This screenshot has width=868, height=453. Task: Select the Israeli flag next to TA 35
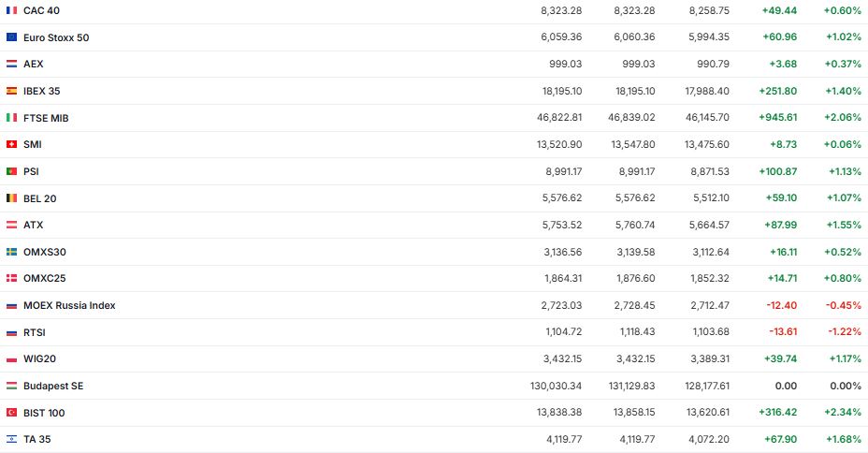pos(11,439)
